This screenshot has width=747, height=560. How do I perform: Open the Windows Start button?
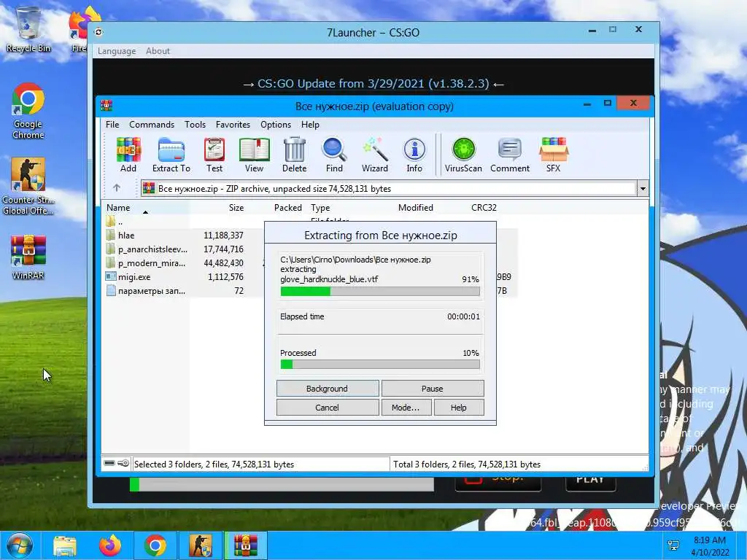[19, 545]
